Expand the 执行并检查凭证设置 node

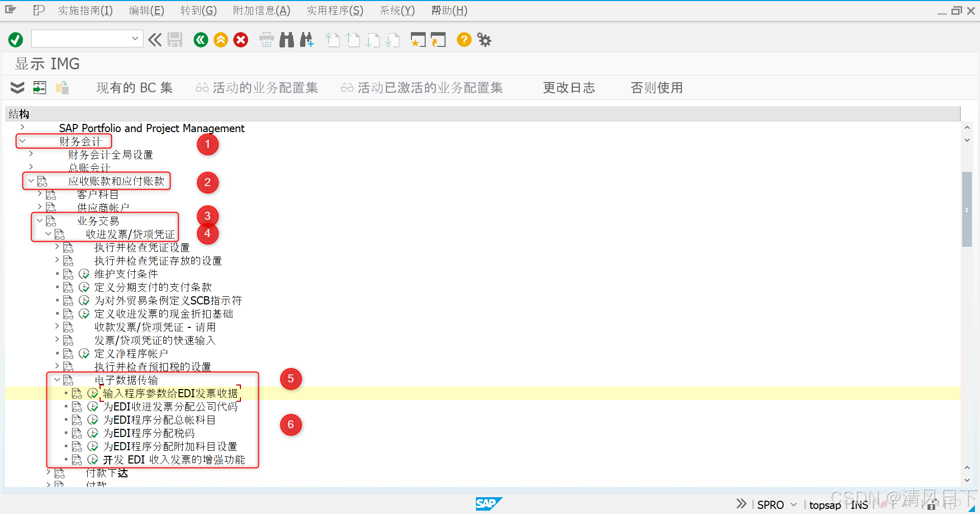[x=57, y=247]
